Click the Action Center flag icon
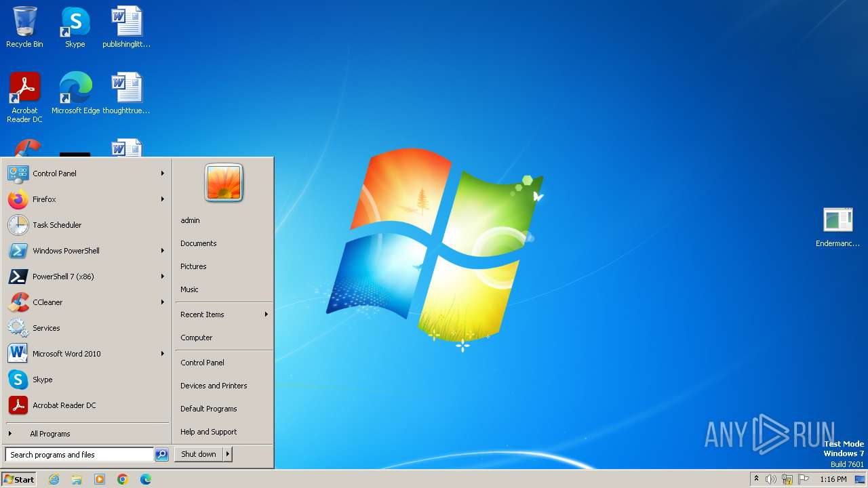This screenshot has height=488, width=868. pos(804,479)
